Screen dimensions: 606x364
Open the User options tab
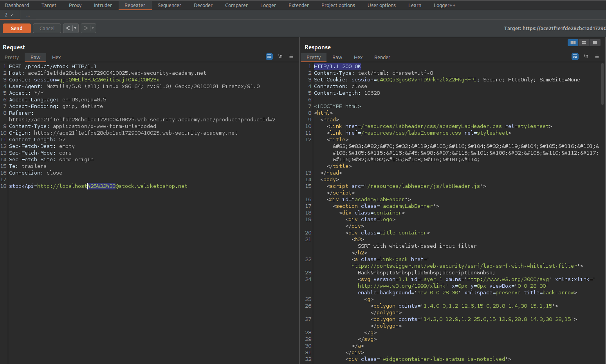coord(382,5)
